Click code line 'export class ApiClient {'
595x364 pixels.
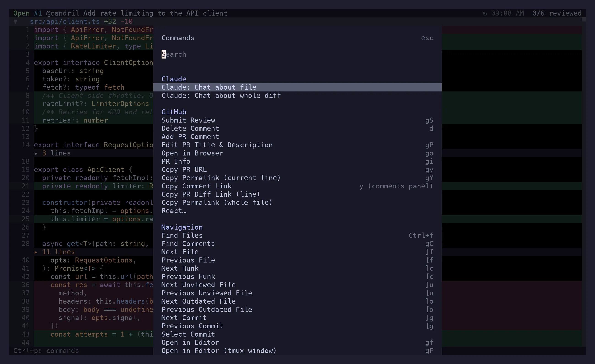tap(83, 170)
